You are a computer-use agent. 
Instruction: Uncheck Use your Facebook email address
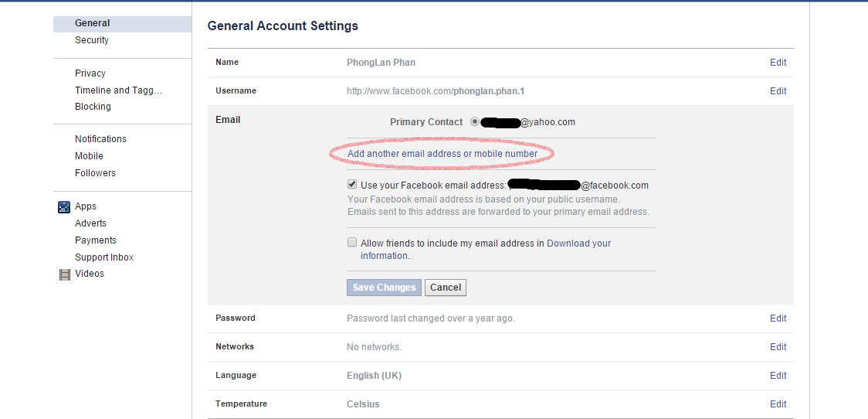tap(352, 185)
